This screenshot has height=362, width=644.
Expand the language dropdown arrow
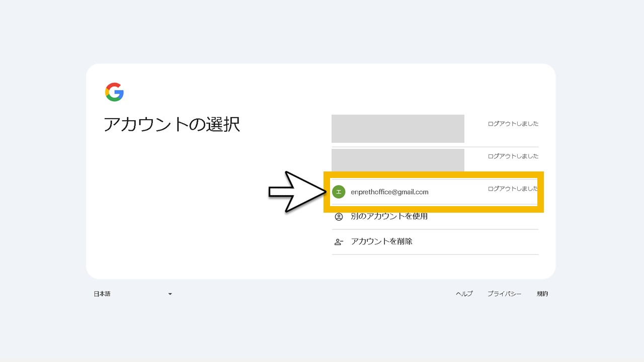(x=170, y=294)
